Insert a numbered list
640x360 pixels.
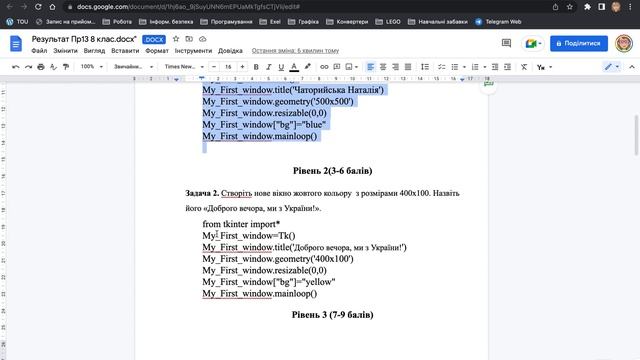pos(475,67)
